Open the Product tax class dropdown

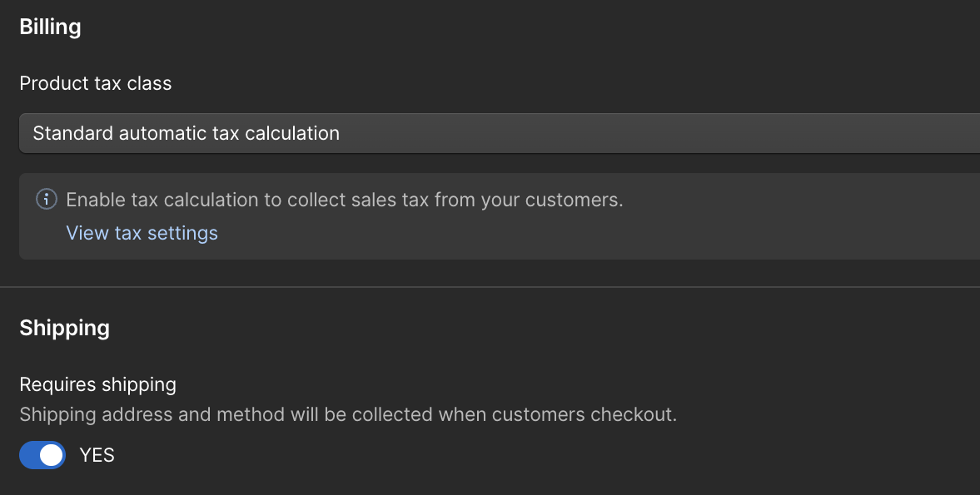click(500, 133)
